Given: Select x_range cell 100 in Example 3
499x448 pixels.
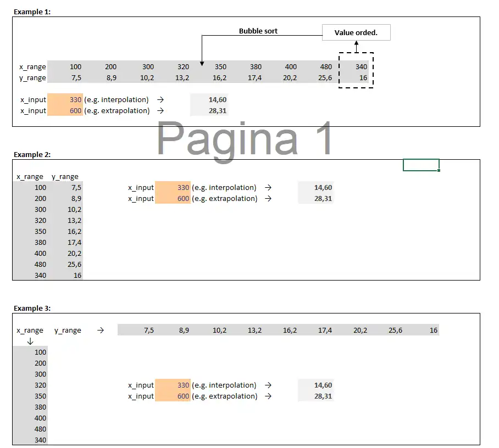Looking at the screenshot, I should click(30, 352).
